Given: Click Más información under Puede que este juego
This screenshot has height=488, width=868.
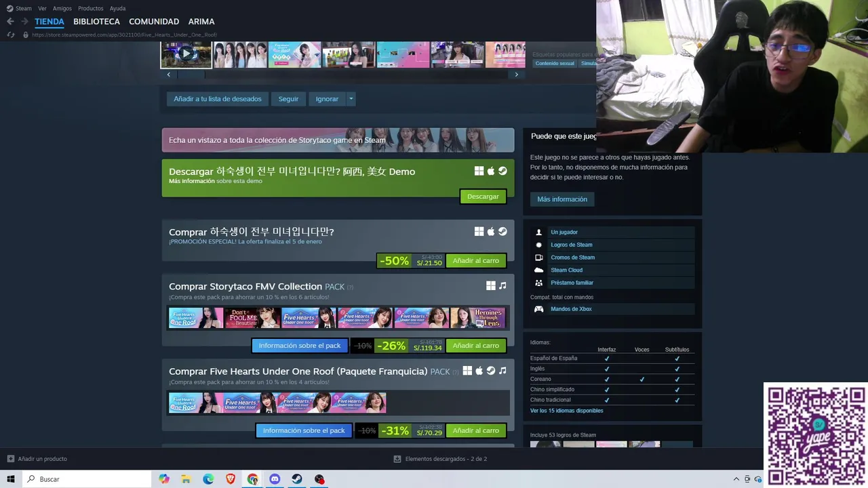Looking at the screenshot, I should [562, 199].
